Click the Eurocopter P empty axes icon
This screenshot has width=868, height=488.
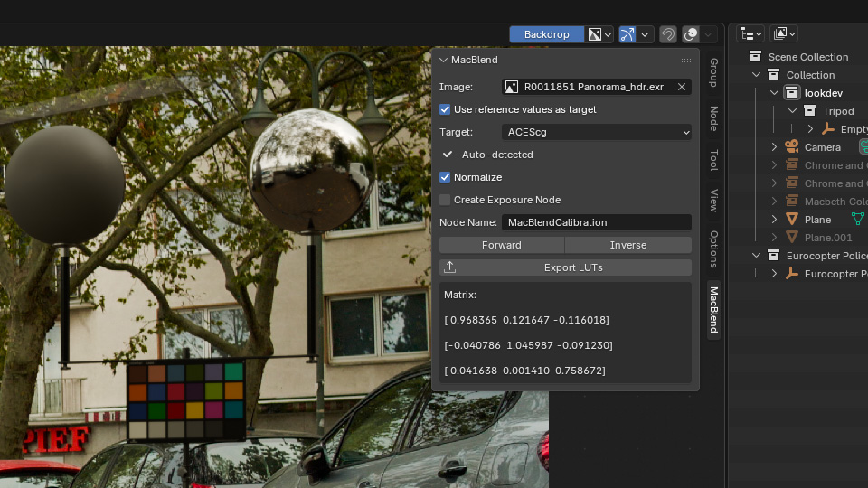click(792, 274)
